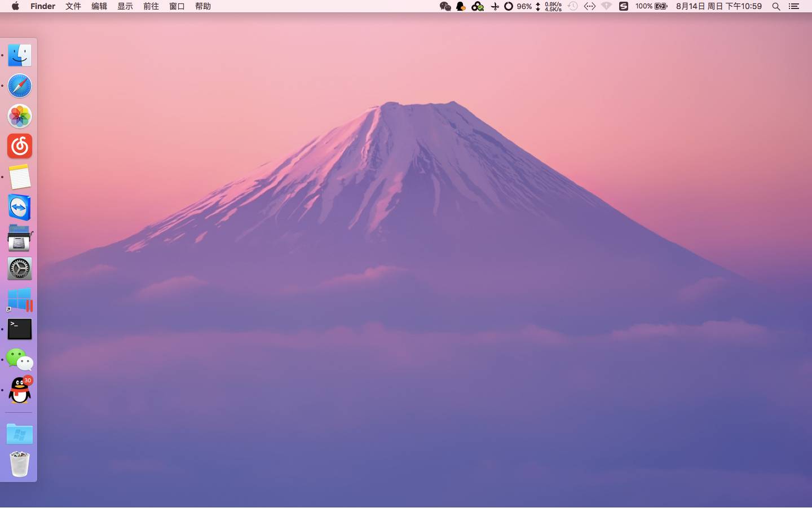Open the 前往 menu

[151, 6]
